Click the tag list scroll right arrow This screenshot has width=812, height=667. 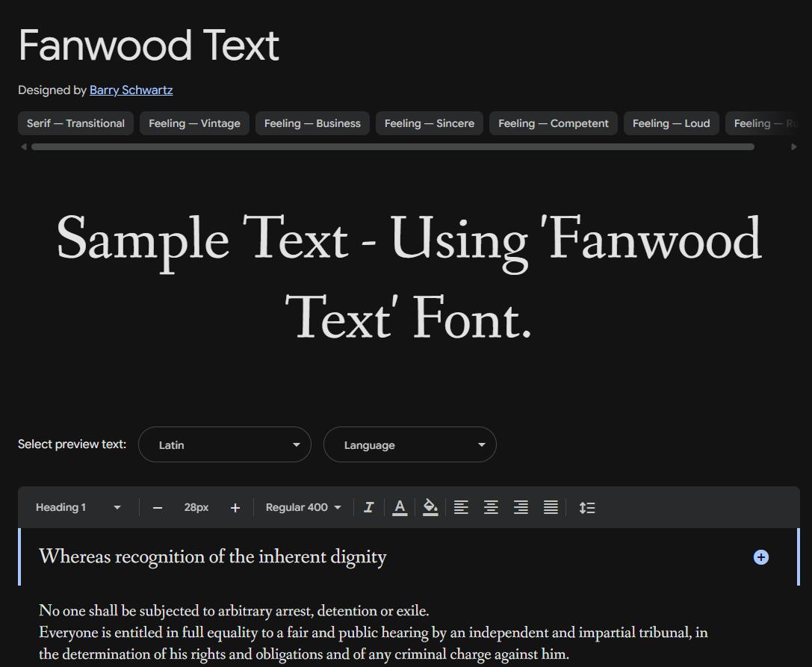[x=794, y=147]
